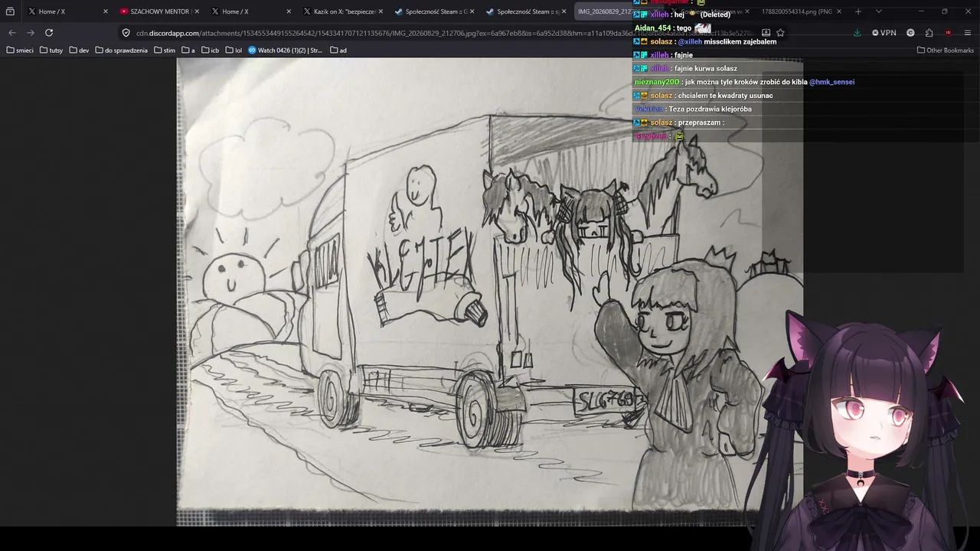Click the install/save page icon in address bar
The image size is (980, 551).
click(x=766, y=33)
